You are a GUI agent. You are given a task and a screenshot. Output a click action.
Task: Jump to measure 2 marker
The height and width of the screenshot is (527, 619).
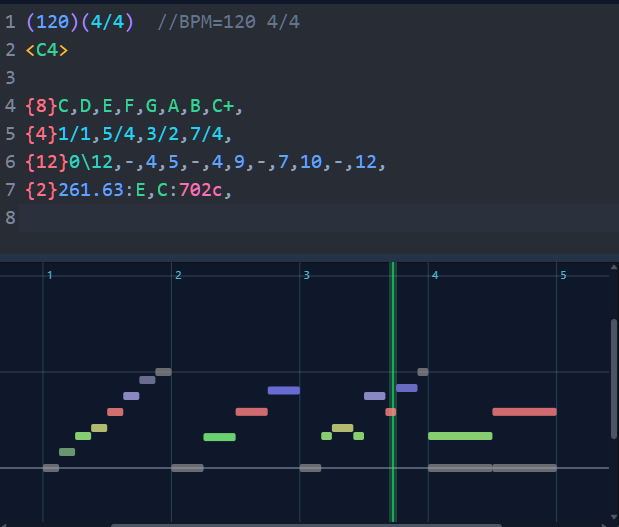178,275
